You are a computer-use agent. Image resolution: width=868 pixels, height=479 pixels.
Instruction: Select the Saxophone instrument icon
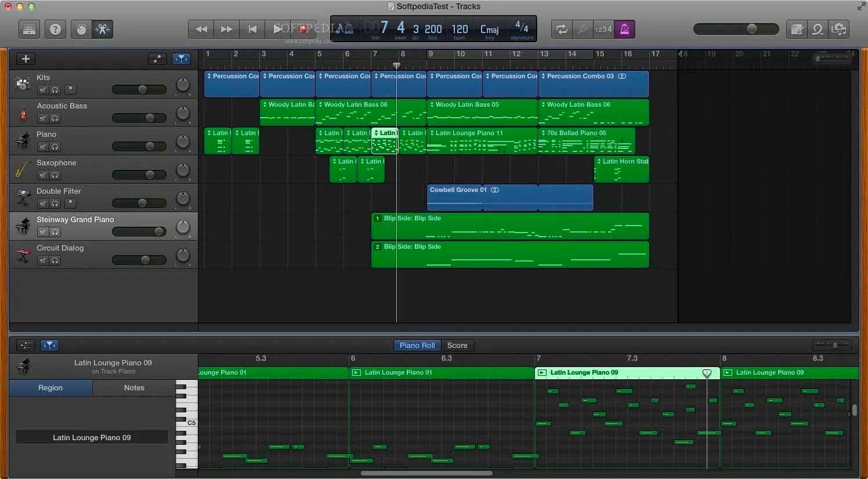(23, 169)
